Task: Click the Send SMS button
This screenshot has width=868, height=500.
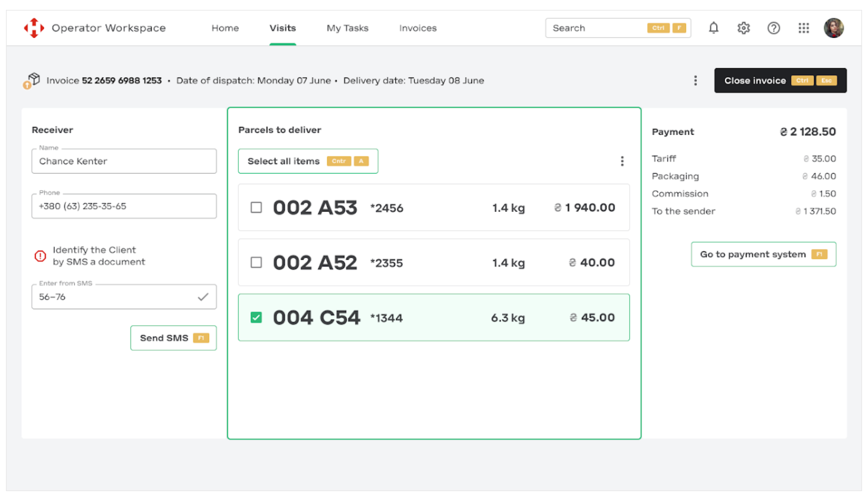Action: coord(174,338)
